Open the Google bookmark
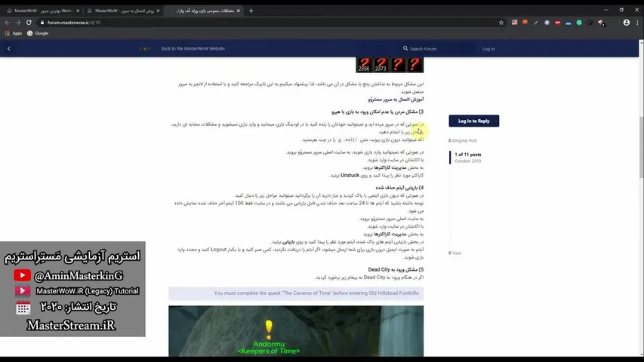The image size is (644, 362). (x=38, y=33)
